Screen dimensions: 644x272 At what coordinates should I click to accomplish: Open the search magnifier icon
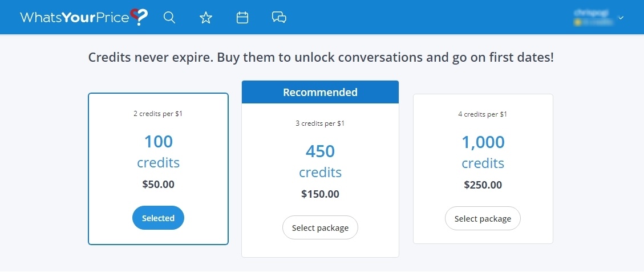(169, 18)
